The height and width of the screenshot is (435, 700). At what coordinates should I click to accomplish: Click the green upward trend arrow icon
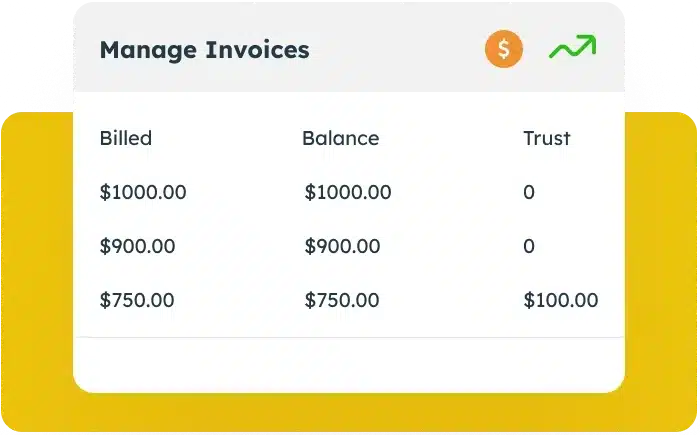pyautogui.click(x=572, y=46)
